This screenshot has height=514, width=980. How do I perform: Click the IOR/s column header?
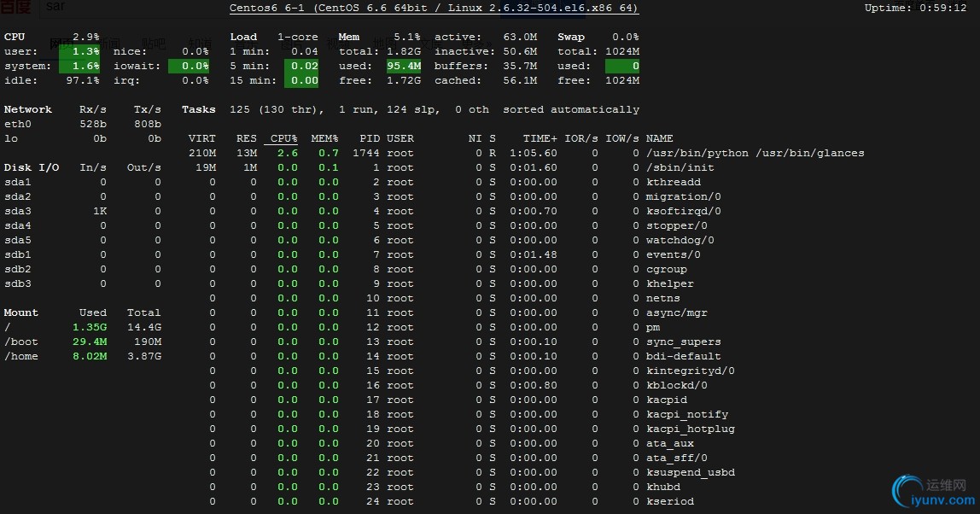tap(580, 138)
